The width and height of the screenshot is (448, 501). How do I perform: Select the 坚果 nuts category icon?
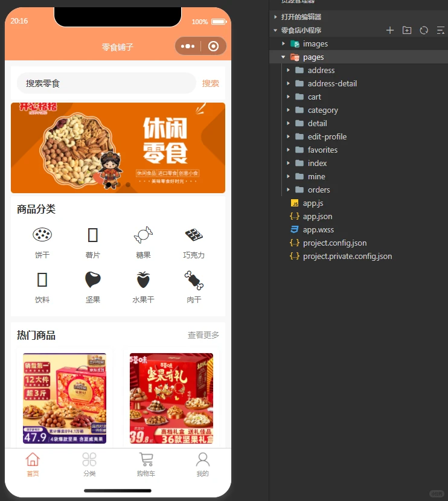[x=92, y=279]
